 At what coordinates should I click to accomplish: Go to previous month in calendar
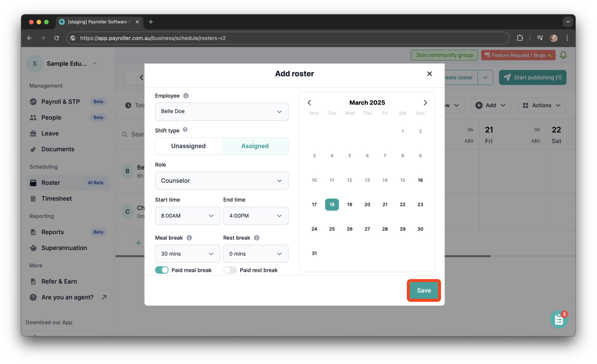[309, 103]
